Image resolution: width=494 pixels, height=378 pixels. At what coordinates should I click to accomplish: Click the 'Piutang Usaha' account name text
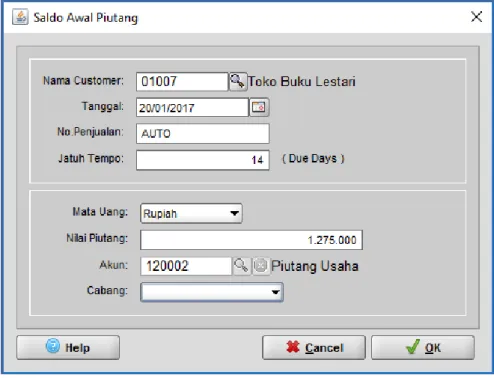pyautogui.click(x=315, y=266)
